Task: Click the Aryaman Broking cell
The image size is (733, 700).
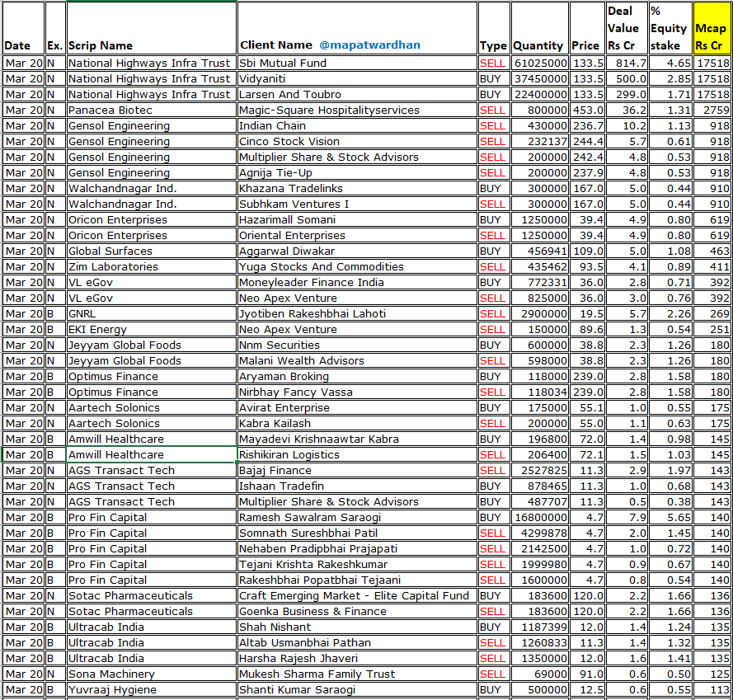Action: 357,377
